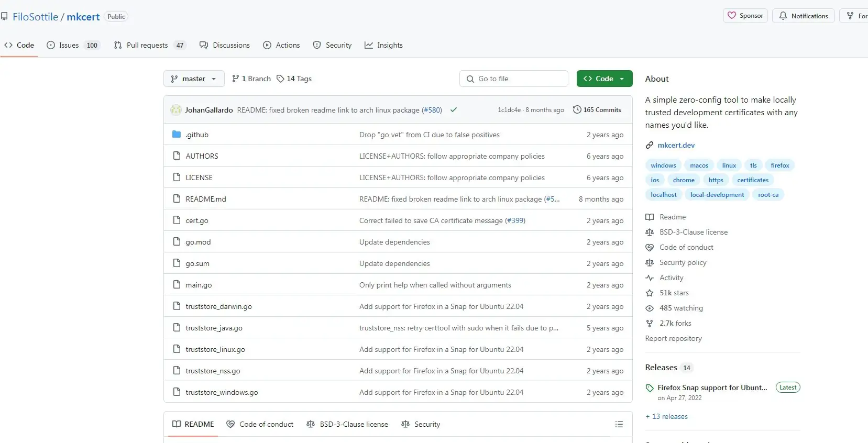Click the Go to file search field
Viewport: 868px width, 443px height.
513,79
